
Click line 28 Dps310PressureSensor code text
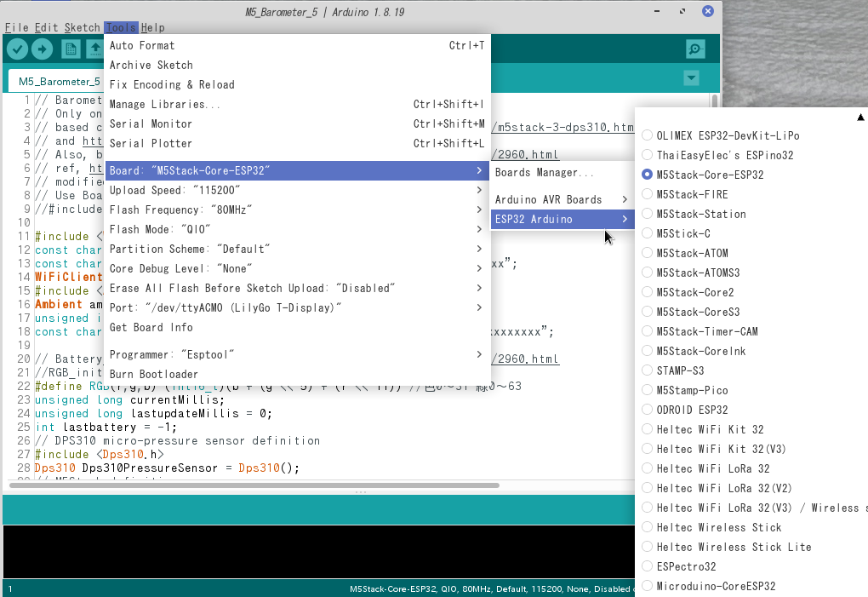pyautogui.click(x=150, y=468)
